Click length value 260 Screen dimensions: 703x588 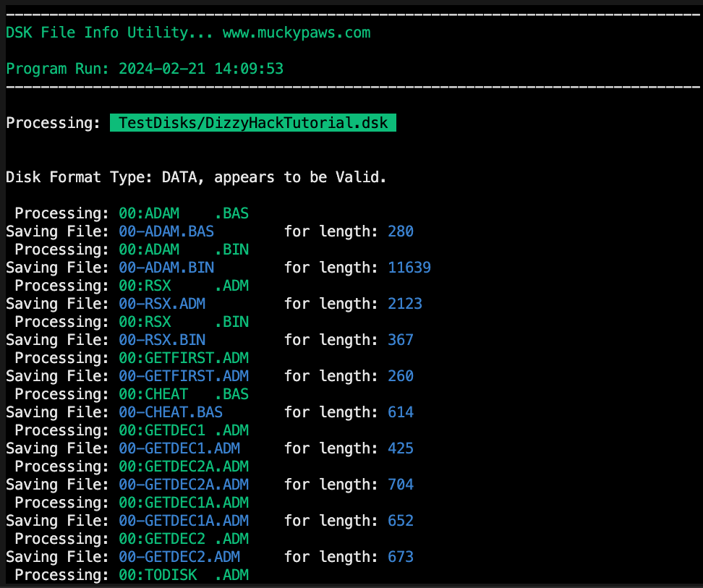click(401, 376)
